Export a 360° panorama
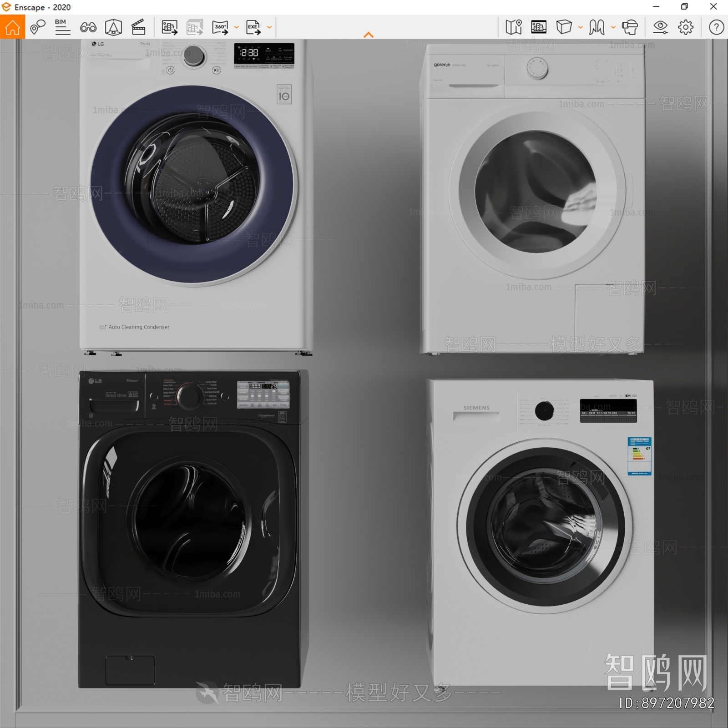 point(220,27)
